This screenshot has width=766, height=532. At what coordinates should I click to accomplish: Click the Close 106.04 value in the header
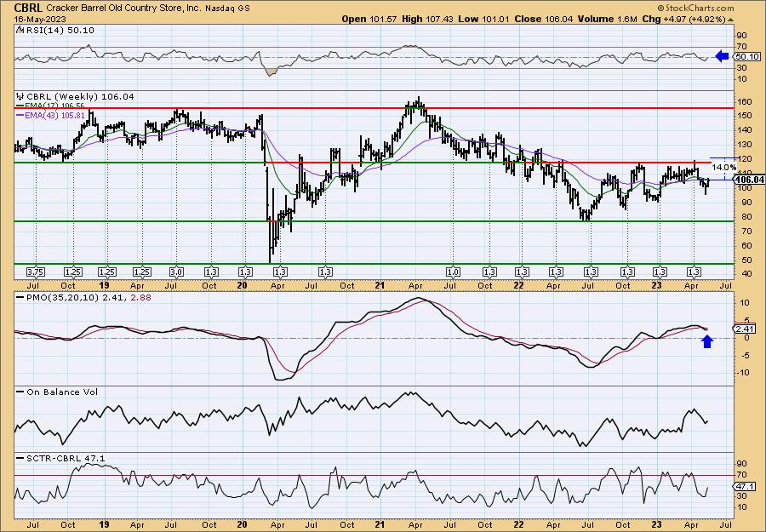point(543,19)
